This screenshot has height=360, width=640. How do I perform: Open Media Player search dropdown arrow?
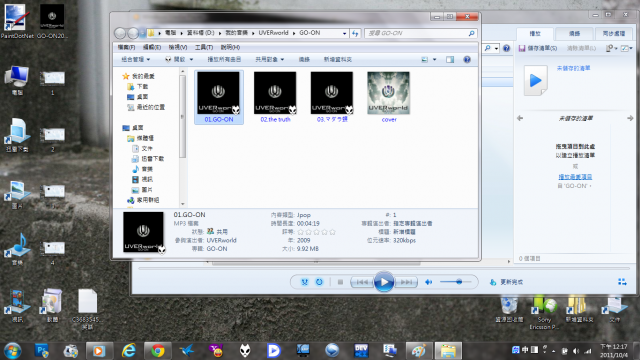coord(496,48)
